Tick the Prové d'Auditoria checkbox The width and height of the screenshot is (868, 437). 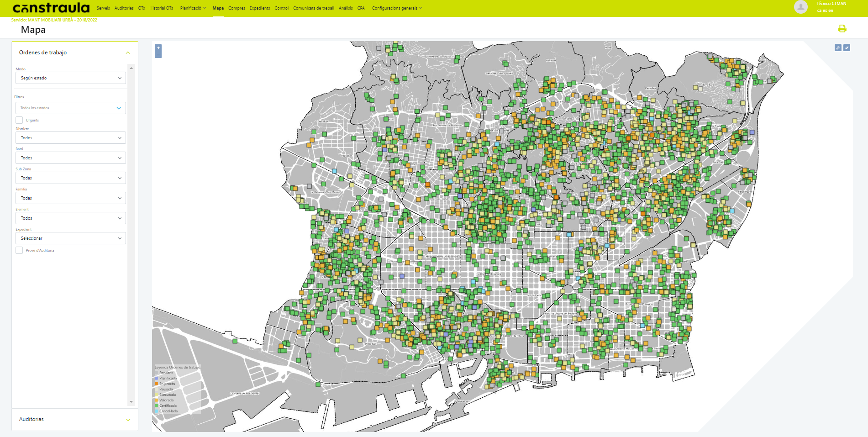point(19,250)
